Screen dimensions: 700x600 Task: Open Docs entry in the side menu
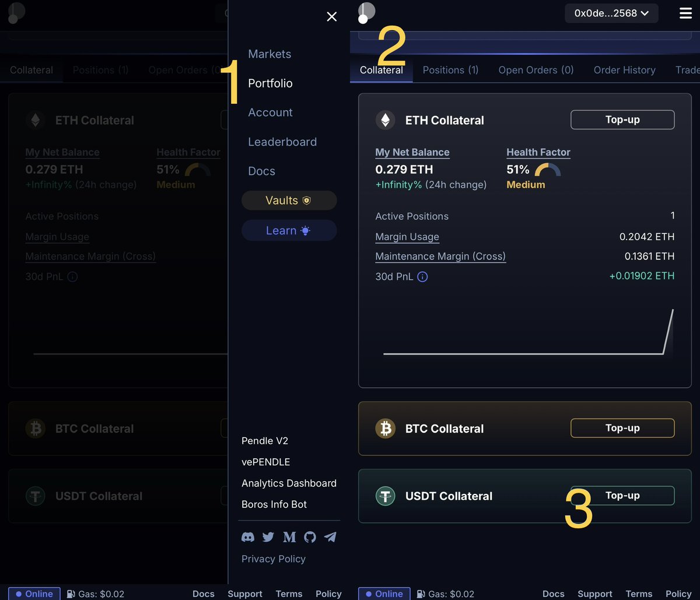[x=261, y=171]
